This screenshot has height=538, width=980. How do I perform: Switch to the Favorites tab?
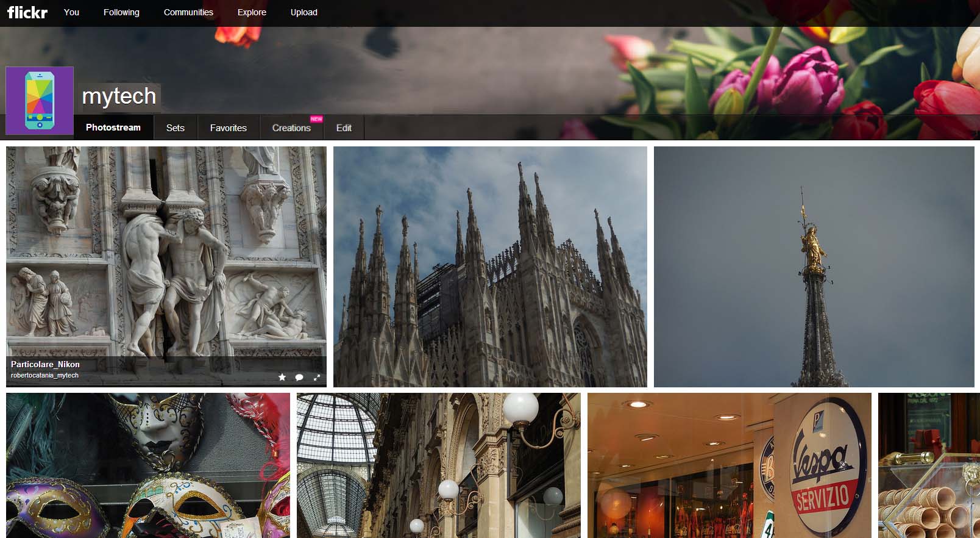click(x=229, y=128)
